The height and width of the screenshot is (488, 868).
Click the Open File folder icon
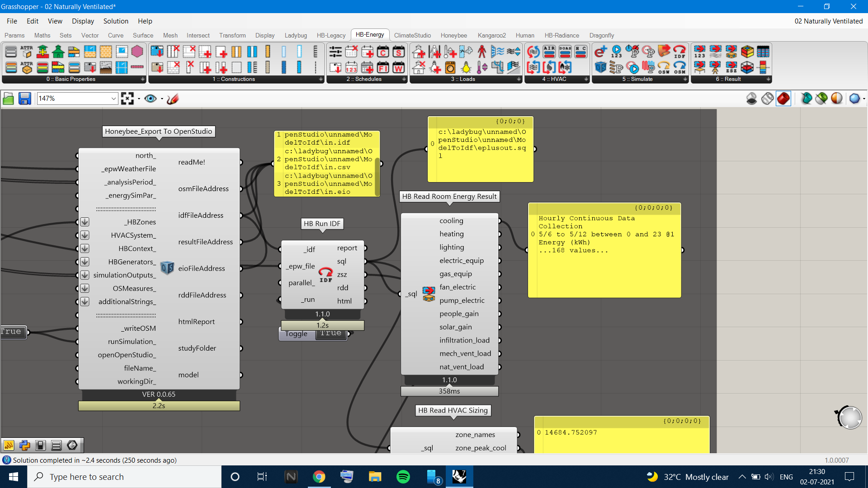[x=8, y=99]
